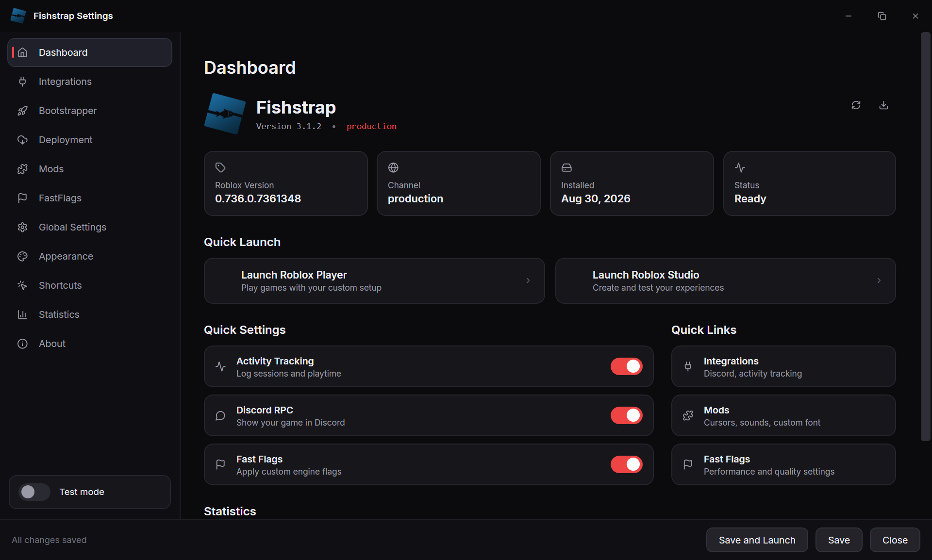Click the Installed date Aug 30, 2026
Viewport: 932px width, 560px height.
[596, 198]
